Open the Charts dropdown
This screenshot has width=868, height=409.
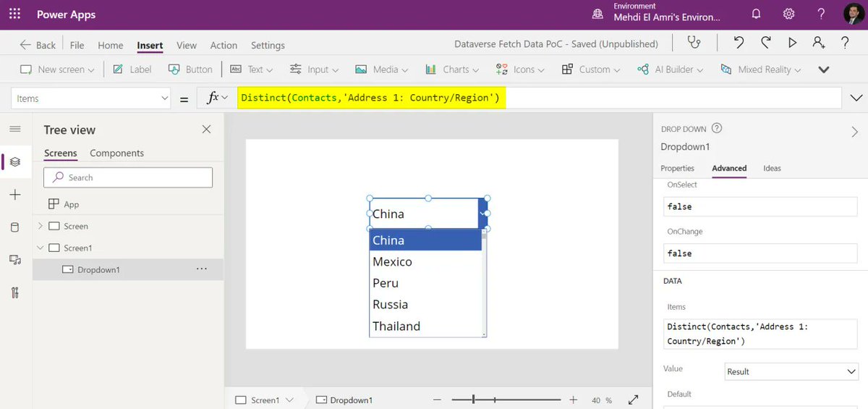click(452, 69)
